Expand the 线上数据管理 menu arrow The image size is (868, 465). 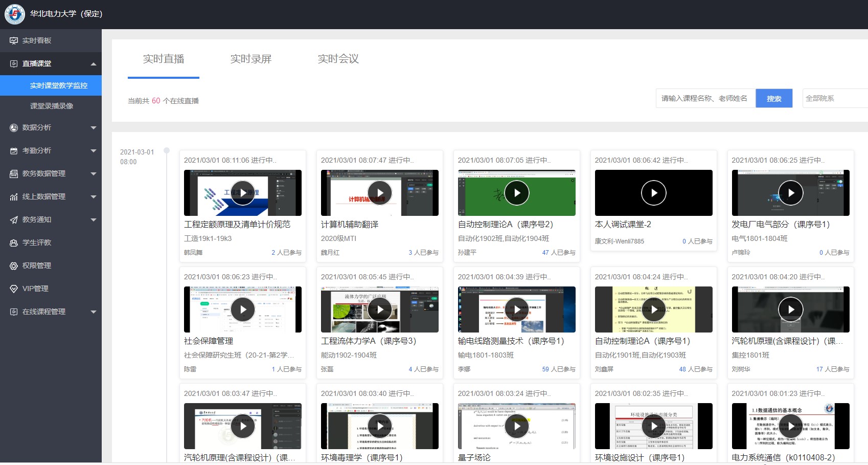(x=94, y=197)
